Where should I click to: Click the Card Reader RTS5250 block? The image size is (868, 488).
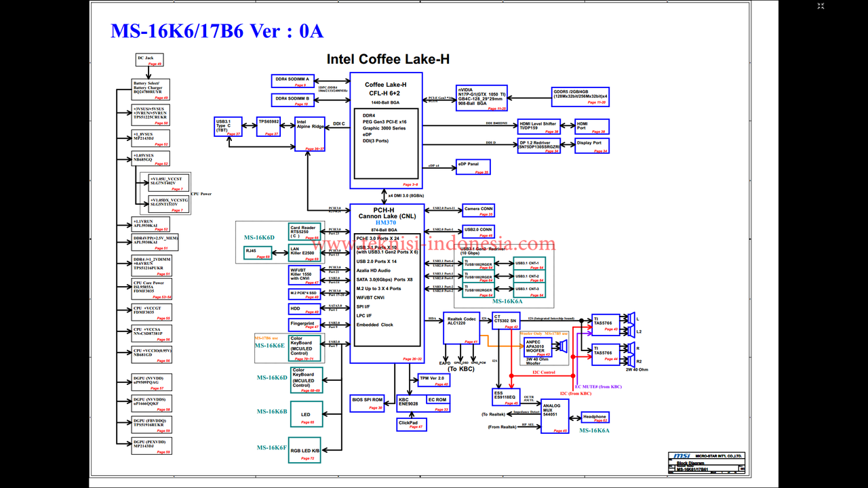[x=304, y=232]
